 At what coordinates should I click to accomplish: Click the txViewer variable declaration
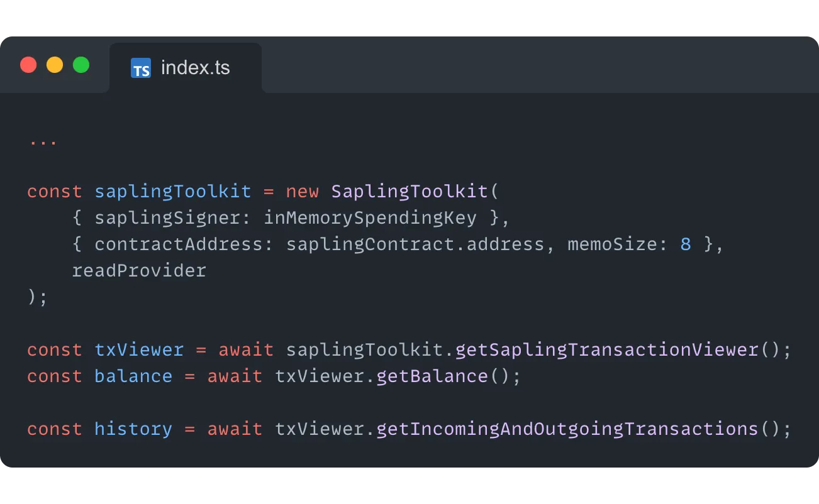(139, 350)
